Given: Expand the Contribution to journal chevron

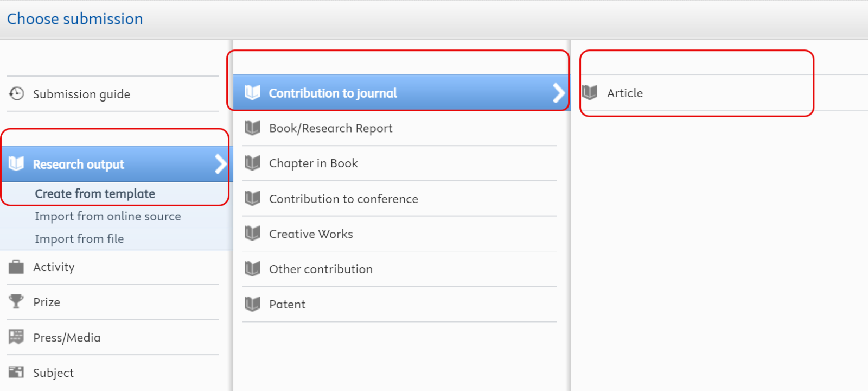Looking at the screenshot, I should [x=558, y=93].
